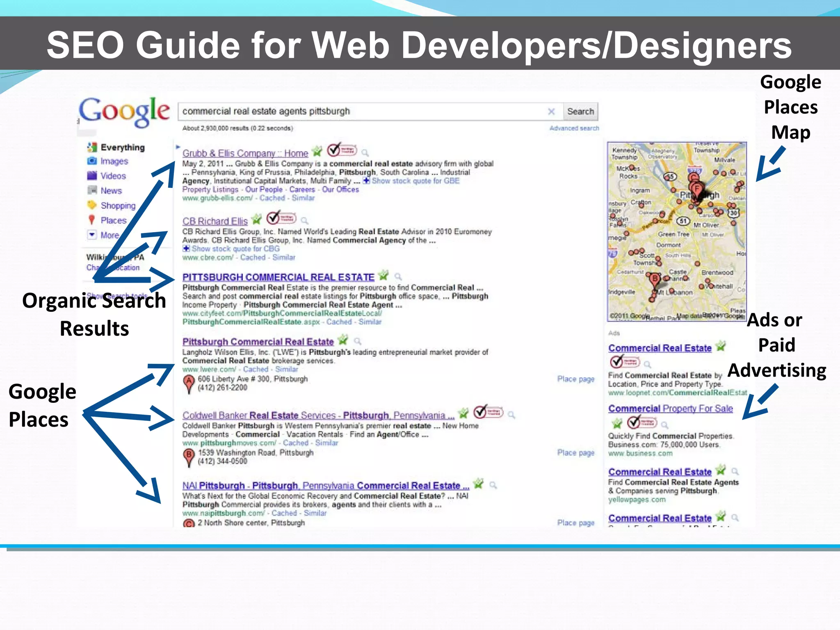Open PITTSBURGH COMMERCIAL REAL ESTATE cityfeet result
840x630 pixels.
pyautogui.click(x=278, y=277)
